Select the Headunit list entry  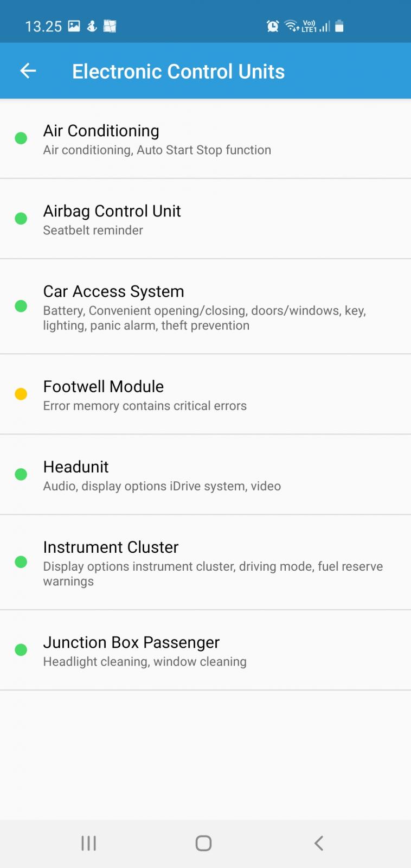(206, 475)
